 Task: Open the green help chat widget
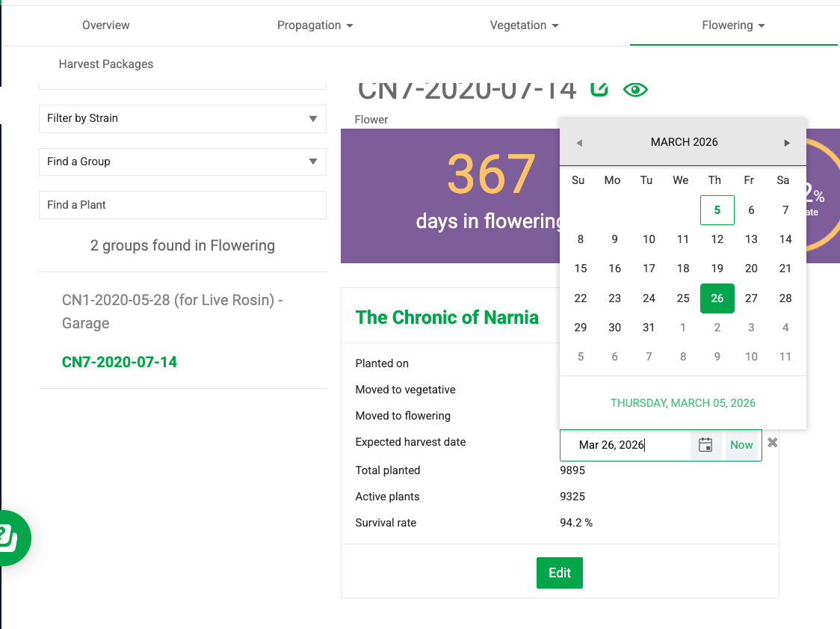[x=9, y=537]
